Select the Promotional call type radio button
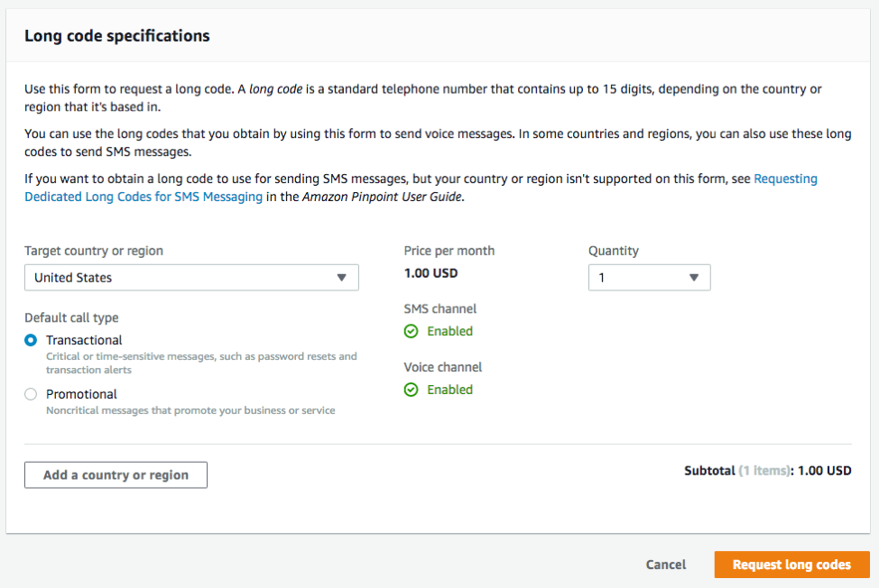 pos(32,394)
